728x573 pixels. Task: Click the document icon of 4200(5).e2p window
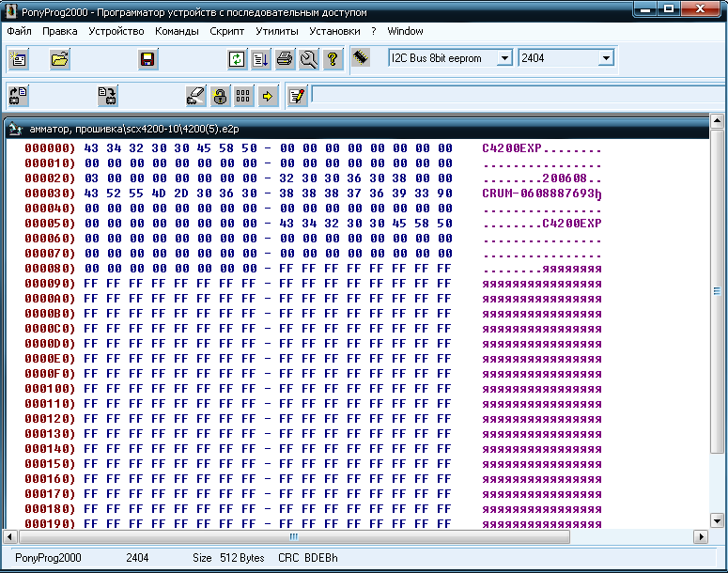point(16,129)
